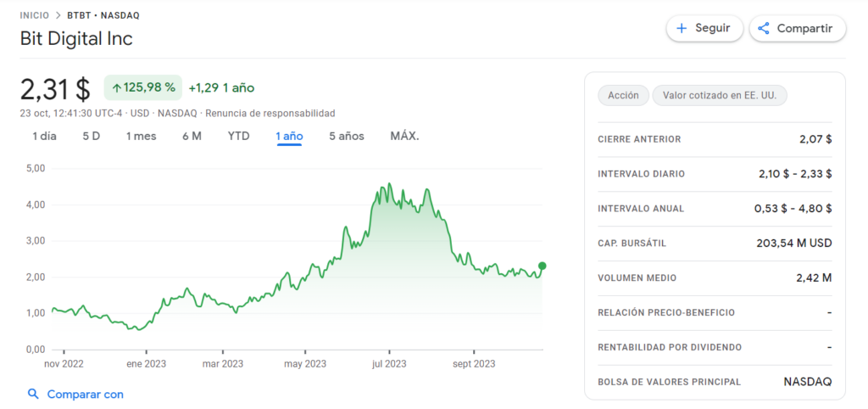Click Valor cotizado en EE. UU. chip

click(x=719, y=96)
